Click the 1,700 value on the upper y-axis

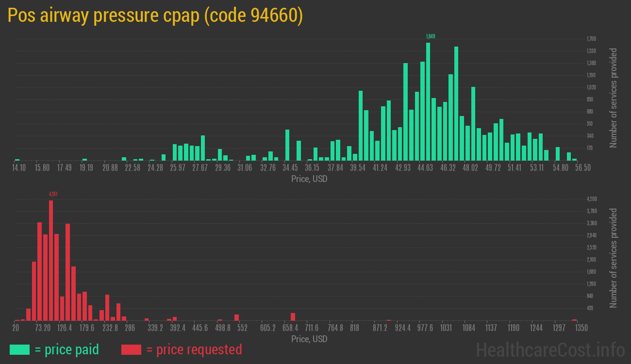click(x=591, y=39)
